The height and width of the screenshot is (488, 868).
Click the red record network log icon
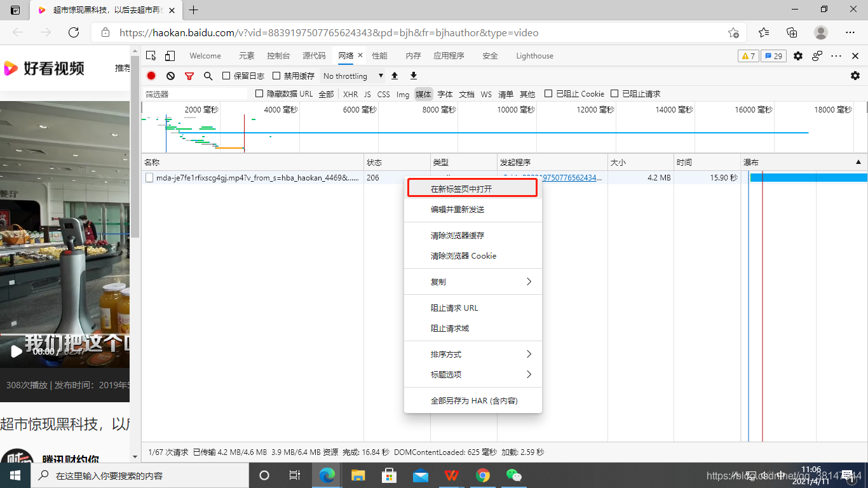(x=151, y=76)
